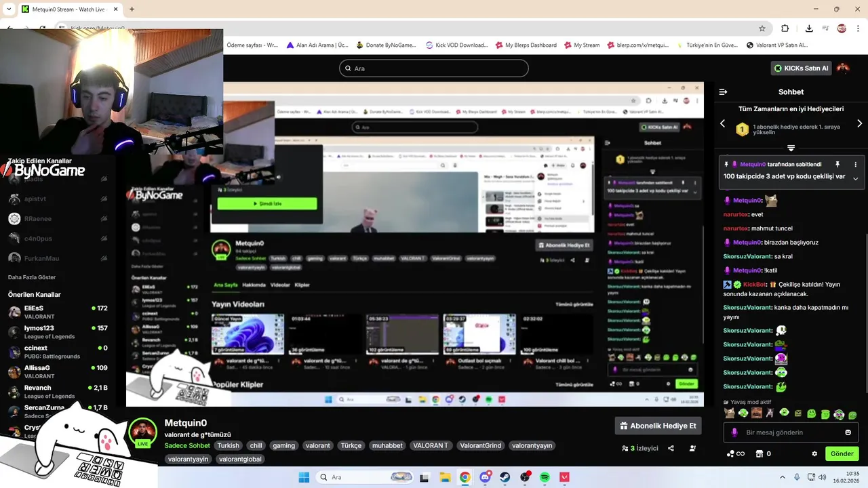Open the profile avatar menu

pos(843,68)
